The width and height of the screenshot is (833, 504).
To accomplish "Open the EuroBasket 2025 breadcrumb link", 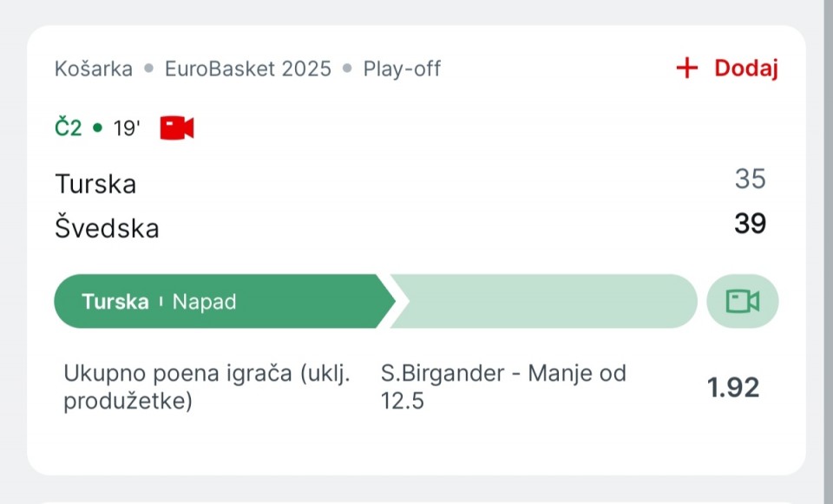I will tap(248, 69).
